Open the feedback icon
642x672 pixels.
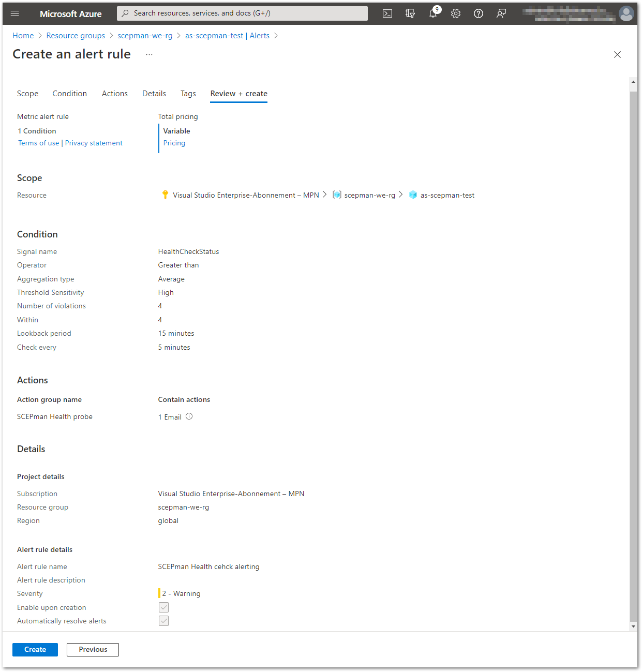pos(501,13)
